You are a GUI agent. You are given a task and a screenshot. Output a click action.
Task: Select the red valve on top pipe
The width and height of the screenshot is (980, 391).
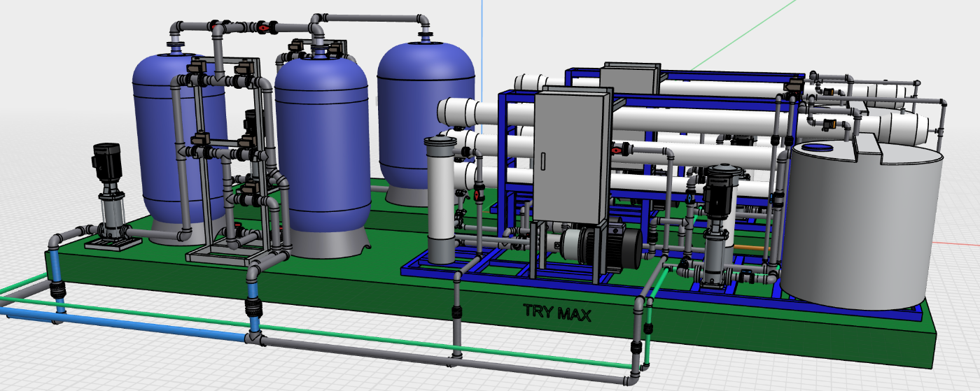(262, 28)
